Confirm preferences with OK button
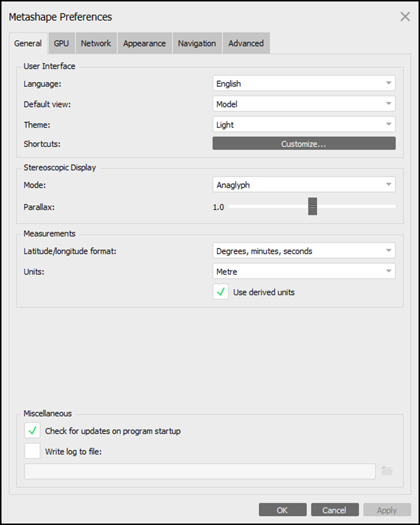The image size is (420, 525). coord(283,510)
